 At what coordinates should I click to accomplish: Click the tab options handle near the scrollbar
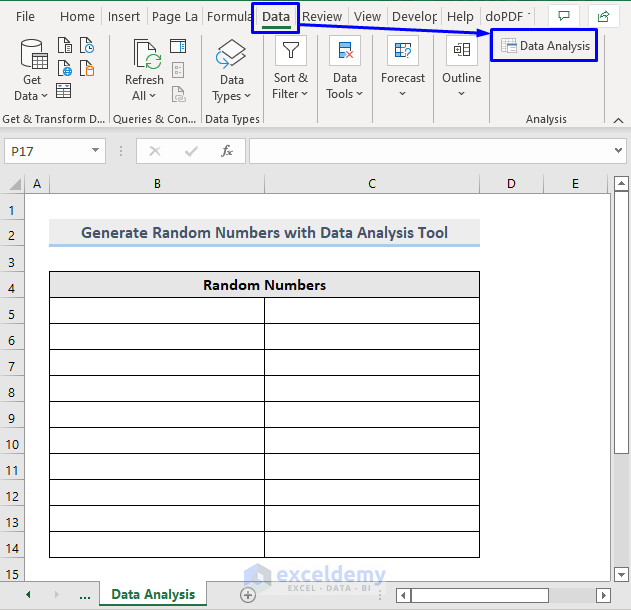pyautogui.click(x=380, y=595)
